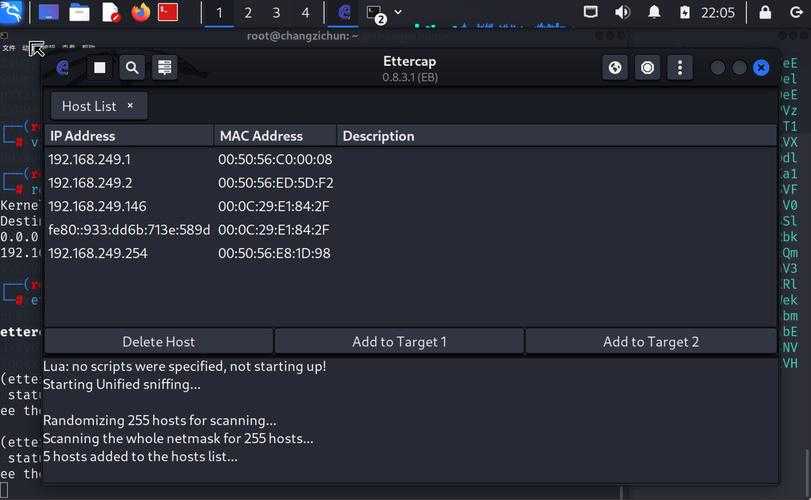Click Add to Target 1
This screenshot has width=811, height=500.
pos(399,342)
